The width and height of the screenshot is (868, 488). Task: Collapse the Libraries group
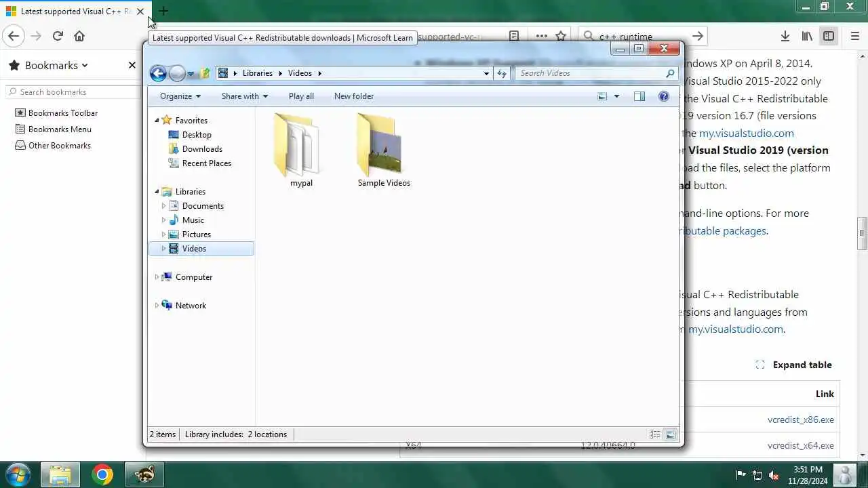157,192
